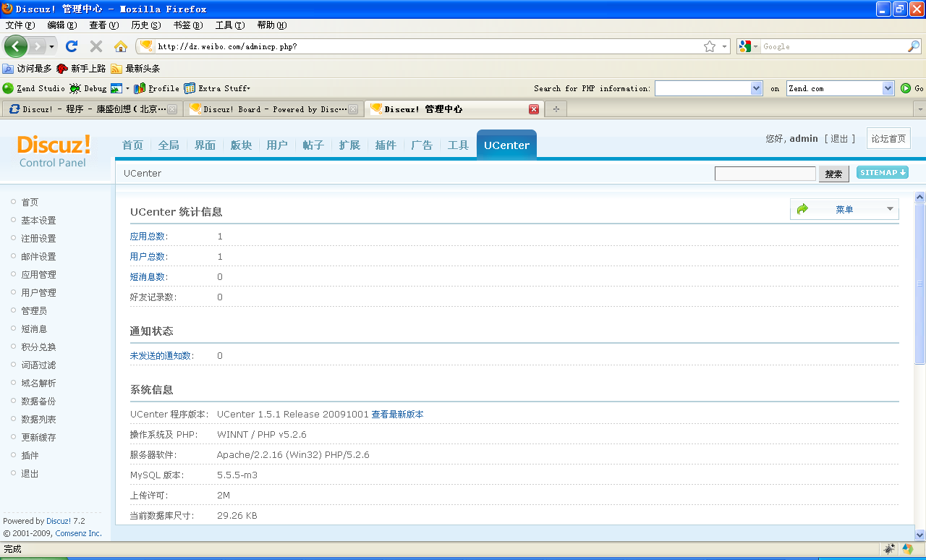Open 积分兑换 in the sidebar
926x560 pixels.
[38, 347]
